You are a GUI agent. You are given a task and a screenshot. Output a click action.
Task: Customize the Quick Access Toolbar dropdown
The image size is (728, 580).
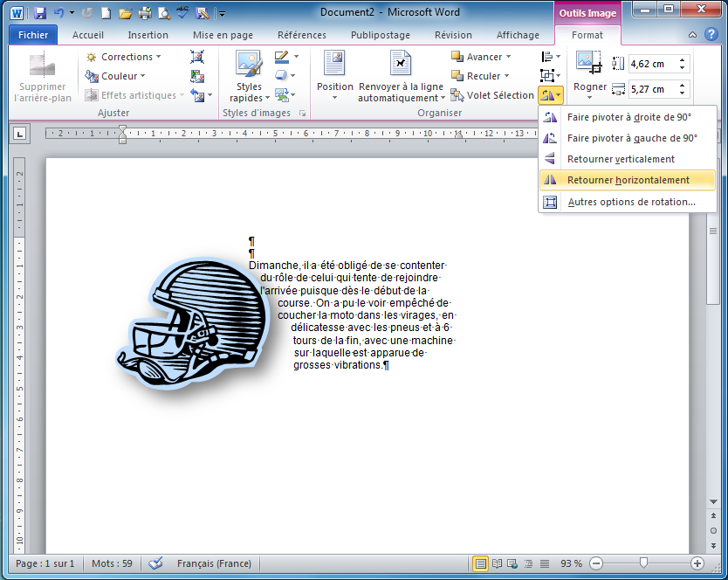click(x=222, y=14)
